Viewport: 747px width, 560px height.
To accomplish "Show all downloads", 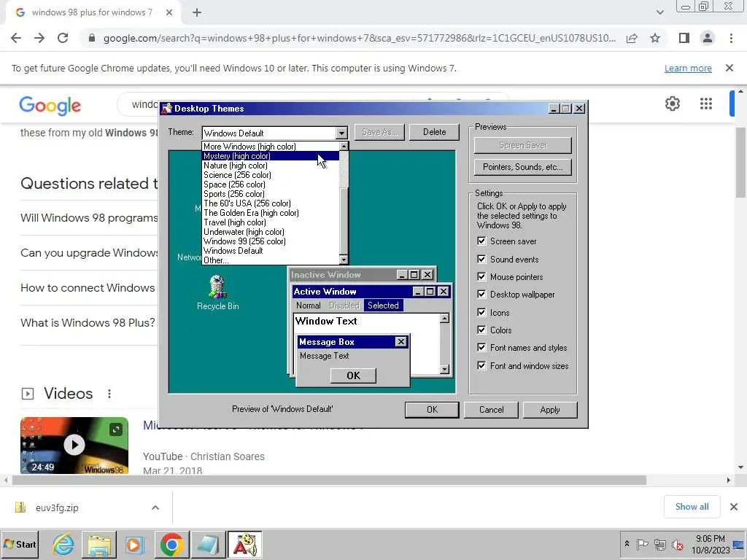I will click(692, 507).
